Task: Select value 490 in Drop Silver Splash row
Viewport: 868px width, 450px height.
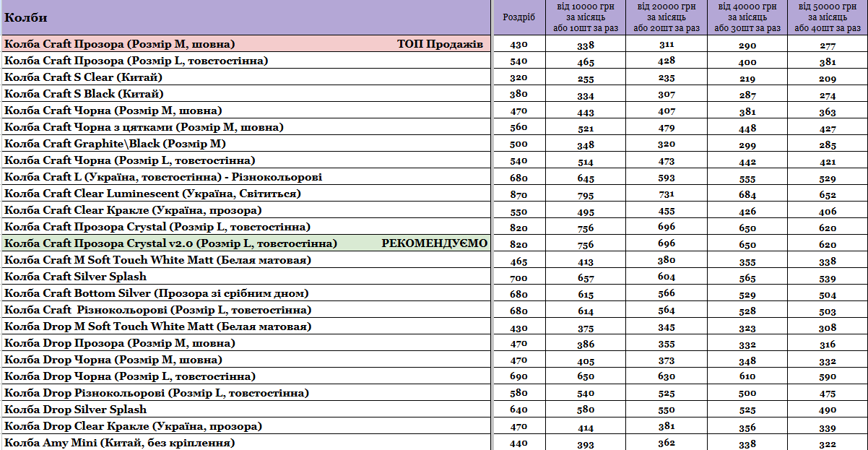Action: click(828, 410)
